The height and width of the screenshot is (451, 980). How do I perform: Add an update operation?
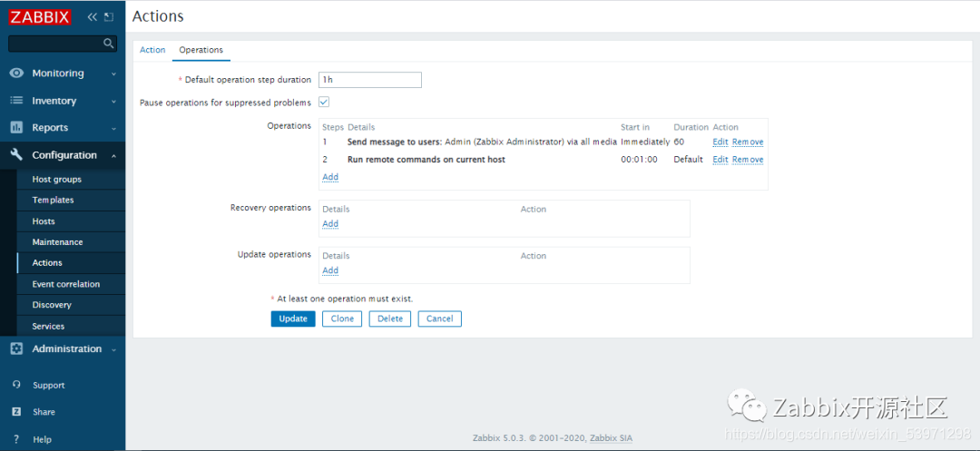330,270
